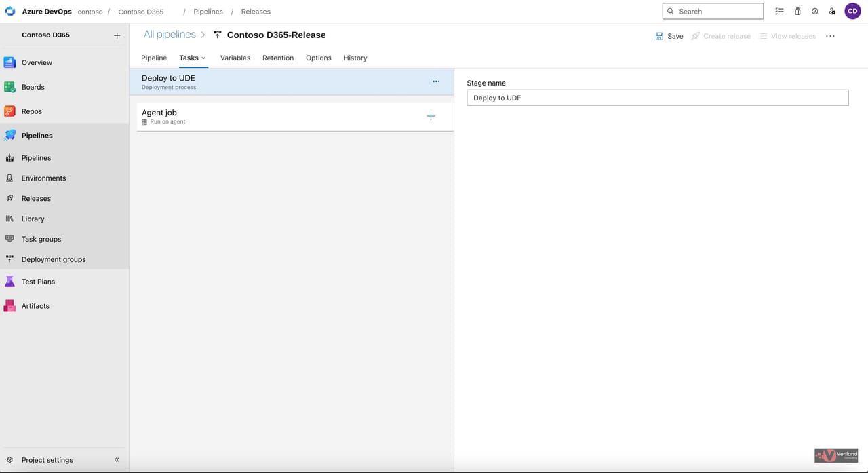Click the Contoso D365-Release pipeline title

point(276,35)
